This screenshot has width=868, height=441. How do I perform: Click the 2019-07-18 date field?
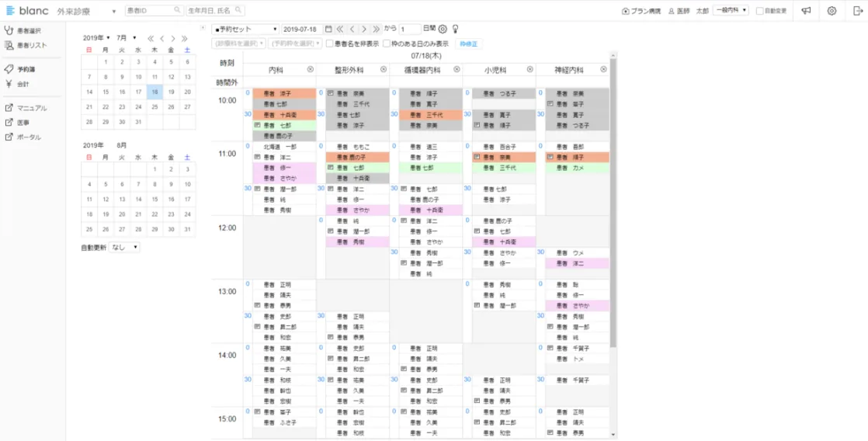[x=302, y=29]
